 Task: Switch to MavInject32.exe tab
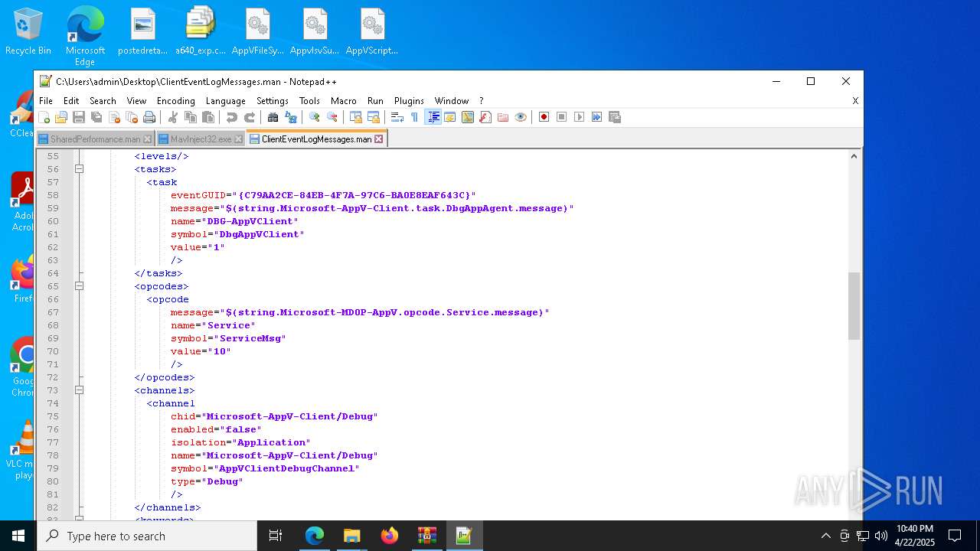pyautogui.click(x=201, y=139)
